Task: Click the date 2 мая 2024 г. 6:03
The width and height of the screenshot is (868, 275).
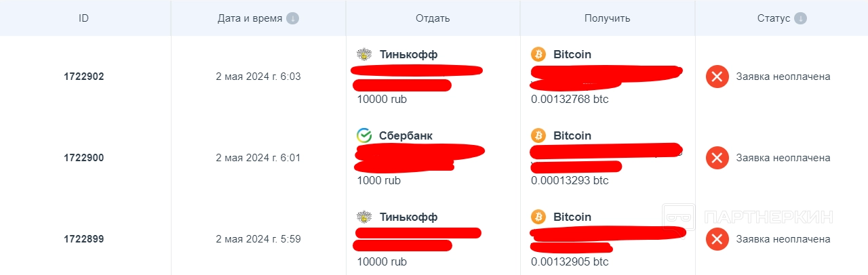Action: click(258, 77)
